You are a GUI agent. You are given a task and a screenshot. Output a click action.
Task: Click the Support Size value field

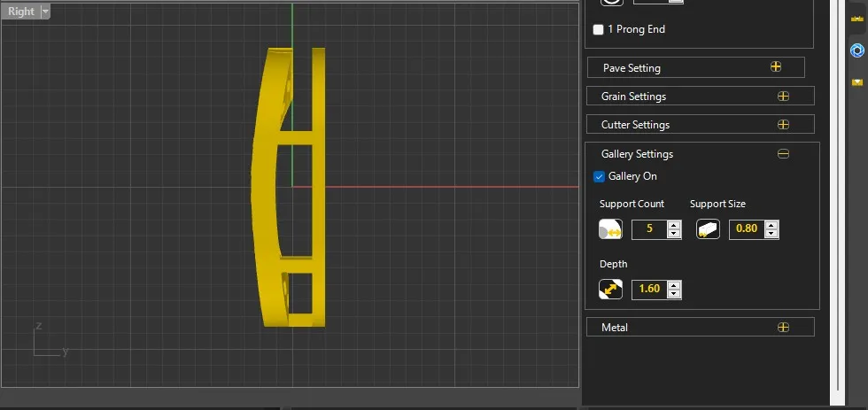[746, 229]
